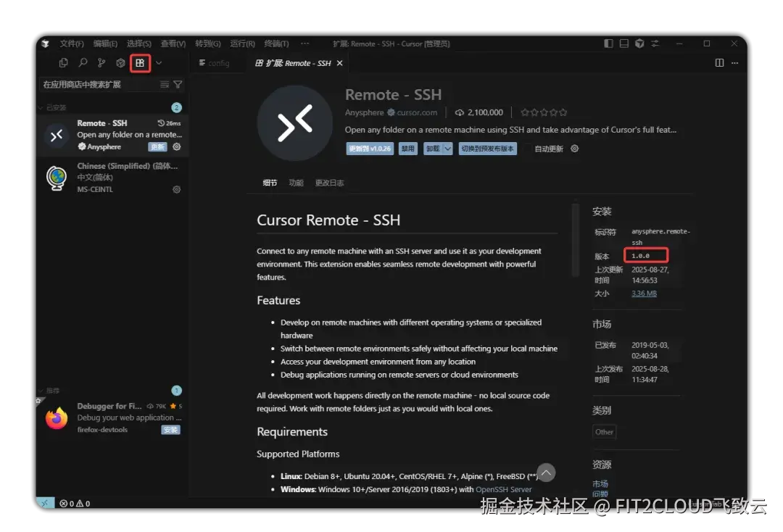The height and width of the screenshot is (532, 783).
Task: Toggle the 自动更新 checkbox
Action: click(526, 149)
